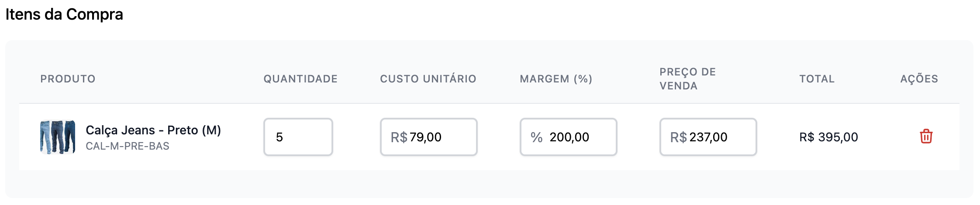Click the PRODUTO column header
The height and width of the screenshot is (205, 980).
point(68,79)
